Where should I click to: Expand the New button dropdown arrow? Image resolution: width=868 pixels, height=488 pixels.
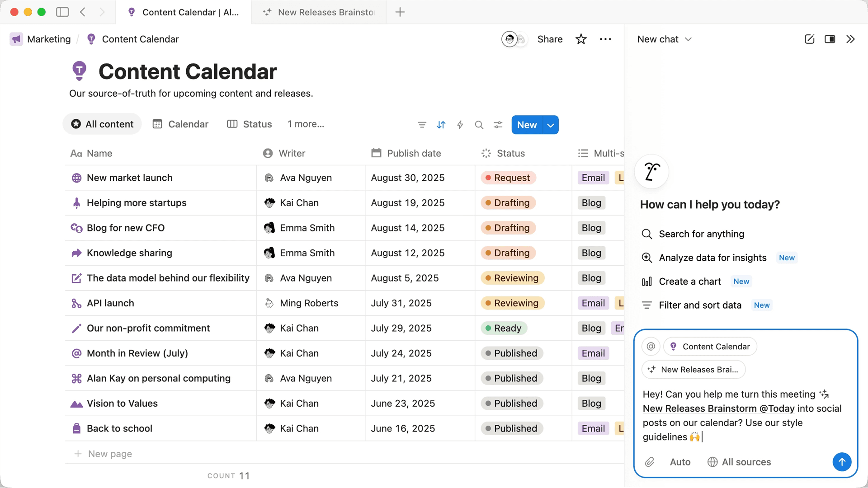click(550, 125)
